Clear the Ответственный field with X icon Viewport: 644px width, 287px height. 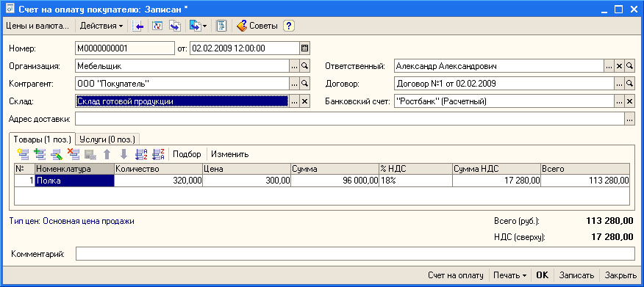[x=619, y=65]
